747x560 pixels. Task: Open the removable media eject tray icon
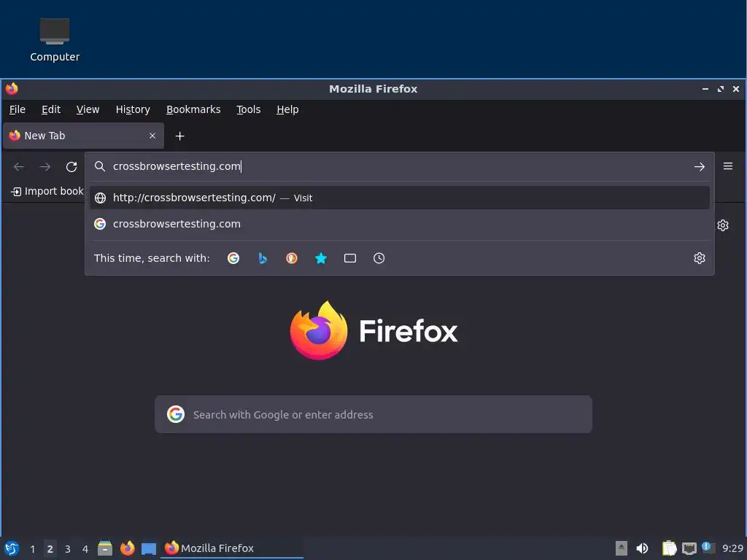point(622,548)
